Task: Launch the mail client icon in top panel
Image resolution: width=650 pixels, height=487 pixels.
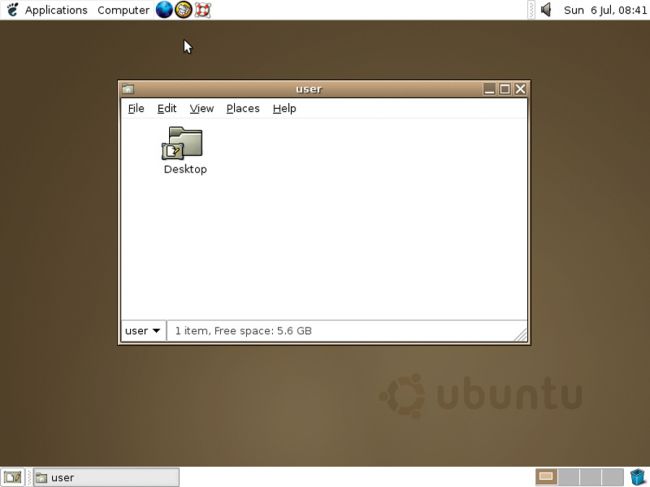Action: pos(183,10)
